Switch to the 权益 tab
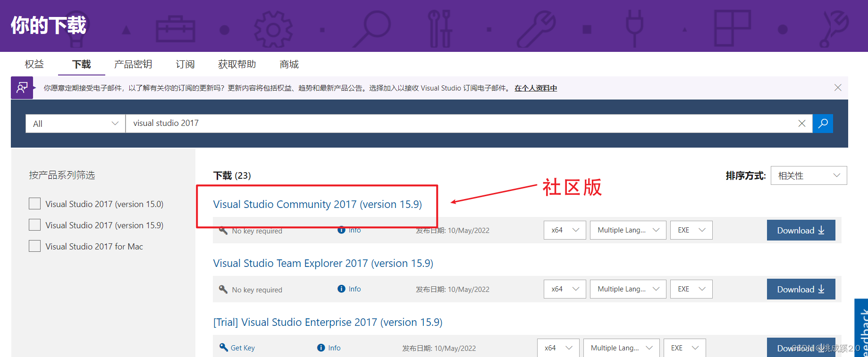The height and width of the screenshot is (357, 868). point(34,64)
